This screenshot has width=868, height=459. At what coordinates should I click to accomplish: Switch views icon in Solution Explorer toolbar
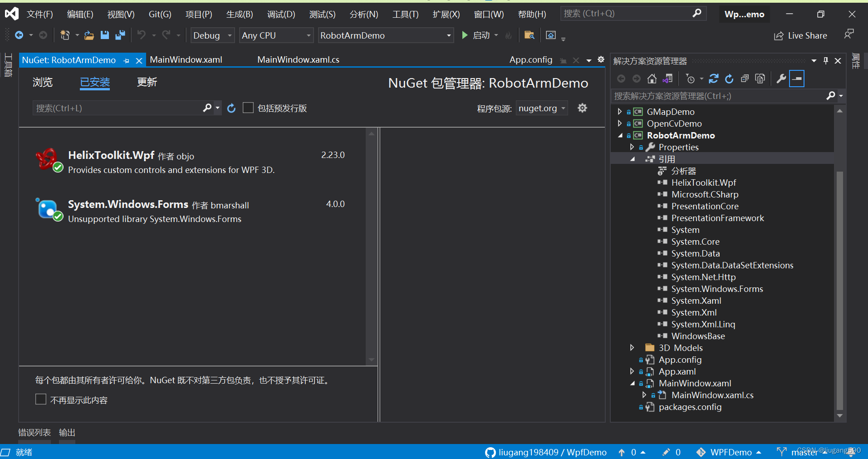[667, 79]
